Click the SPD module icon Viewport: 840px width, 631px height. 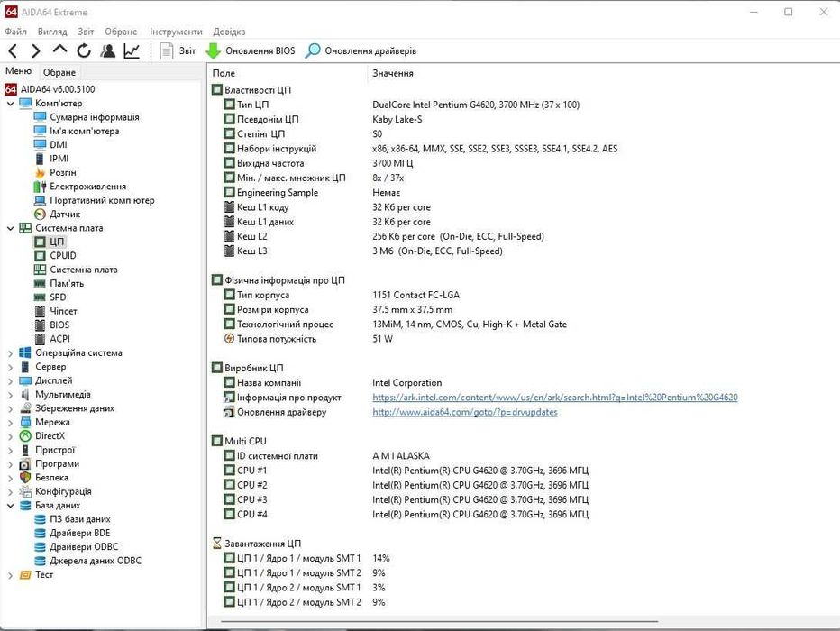[x=40, y=297]
